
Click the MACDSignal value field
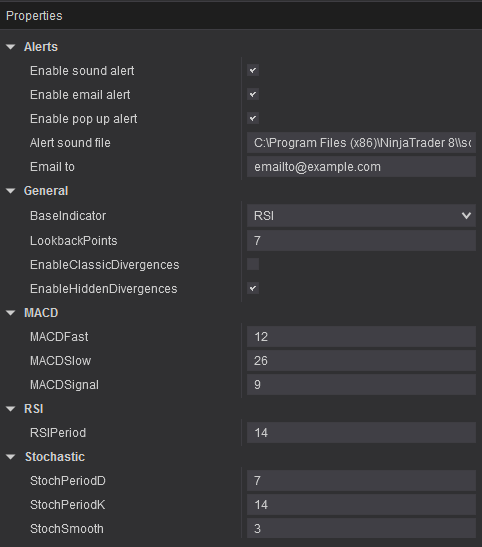pyautogui.click(x=361, y=385)
